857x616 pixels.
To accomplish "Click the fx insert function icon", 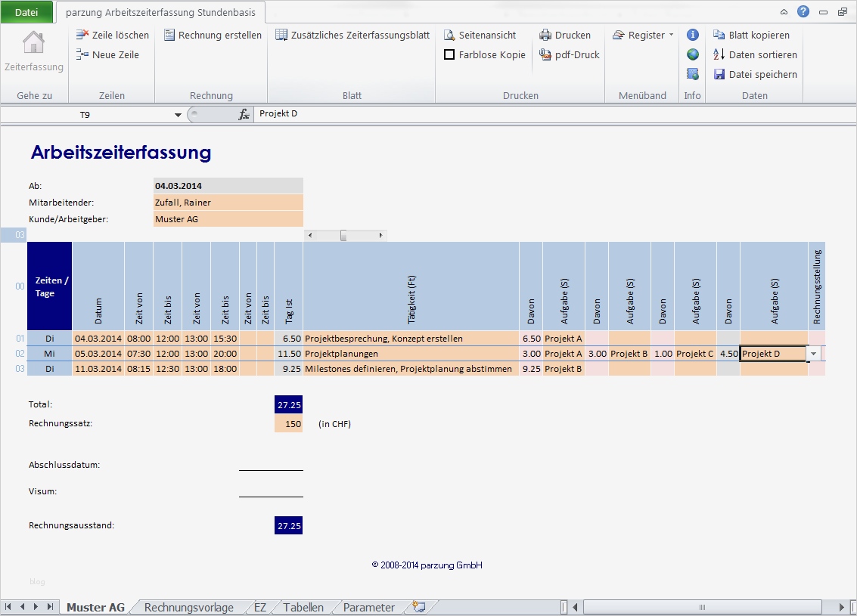I will [244, 114].
